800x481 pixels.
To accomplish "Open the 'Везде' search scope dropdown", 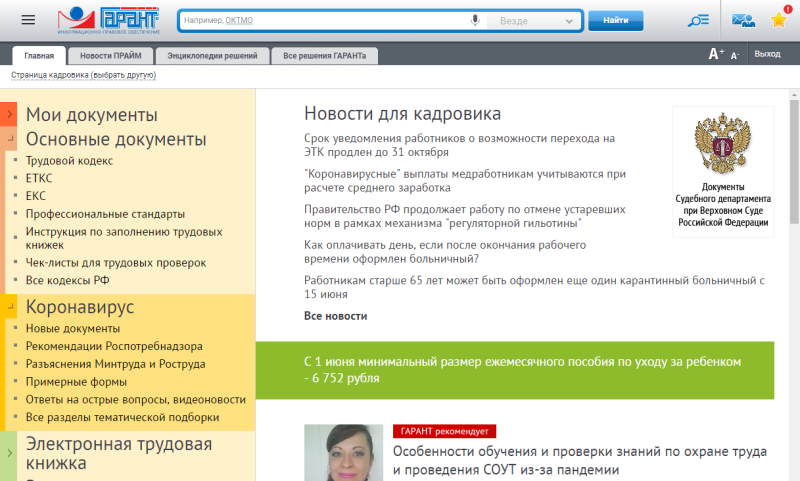I will click(534, 21).
